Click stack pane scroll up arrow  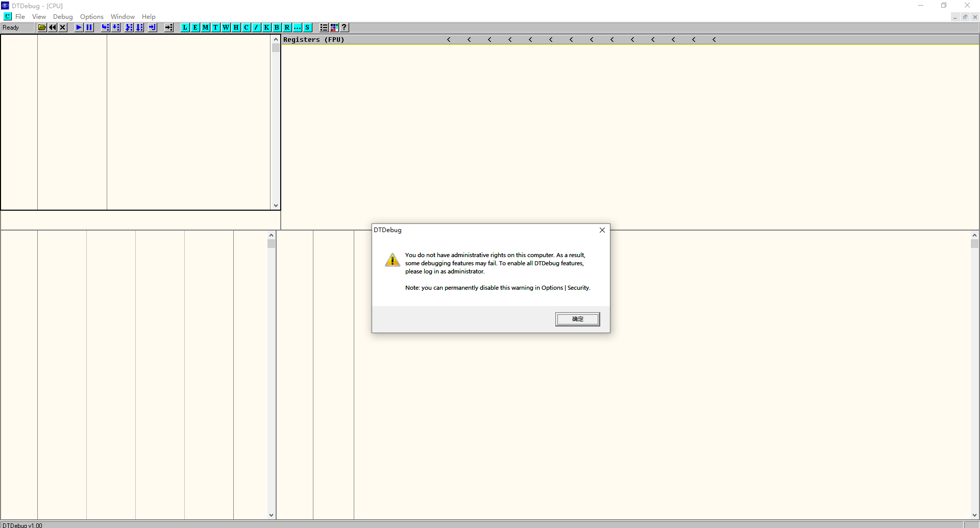point(974,235)
